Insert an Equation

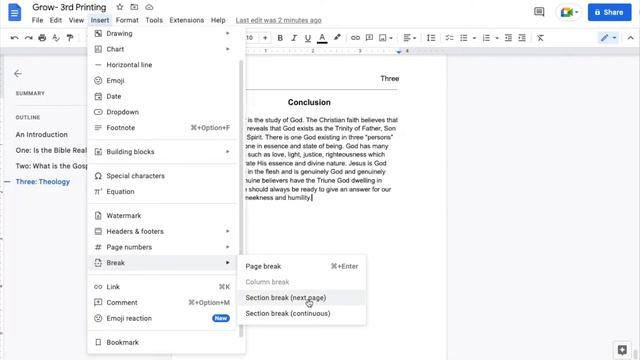[x=162, y=191]
